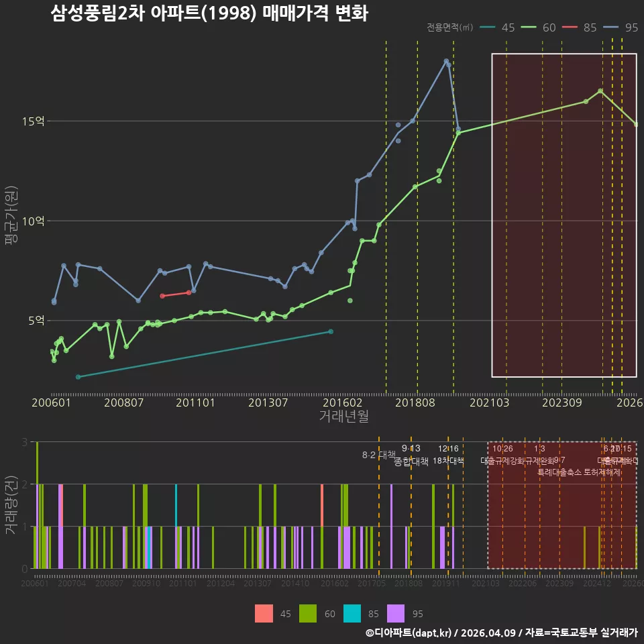
Task: Click the 95㎡ blue legend line
Action: 610,28
